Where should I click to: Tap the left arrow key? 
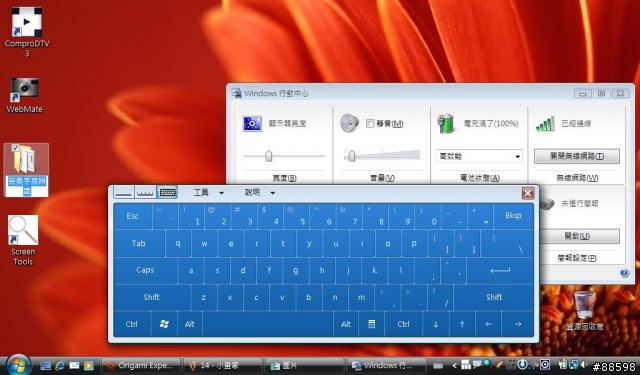click(x=489, y=324)
